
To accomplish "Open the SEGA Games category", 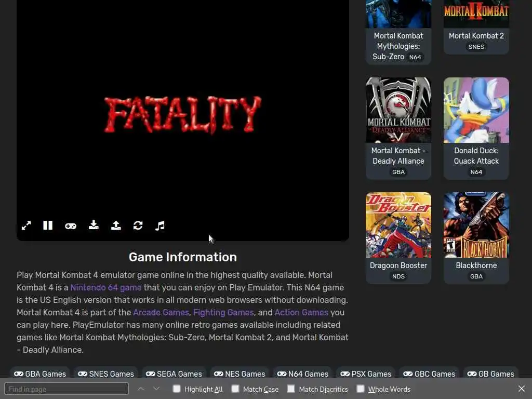I will coord(174,374).
